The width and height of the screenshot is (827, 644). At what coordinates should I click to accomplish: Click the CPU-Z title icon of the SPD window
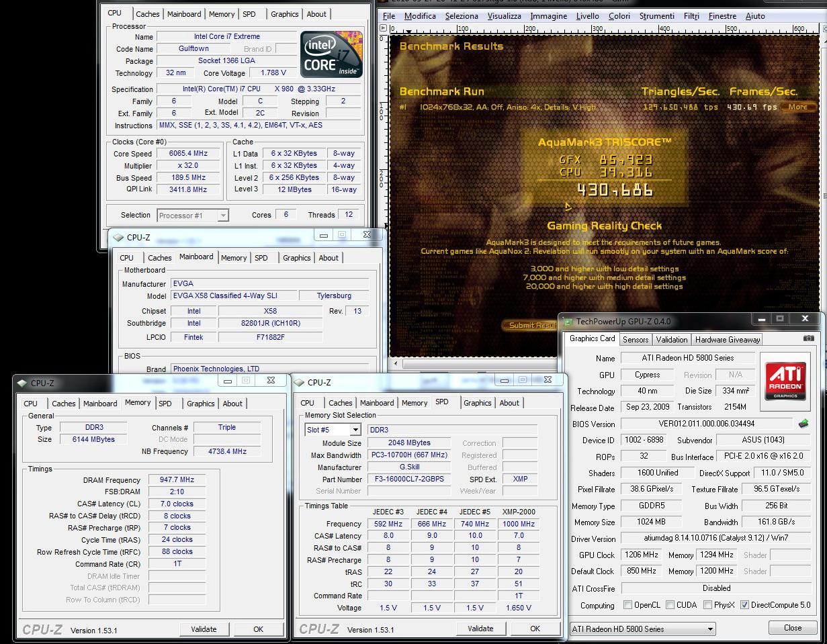pos(300,382)
